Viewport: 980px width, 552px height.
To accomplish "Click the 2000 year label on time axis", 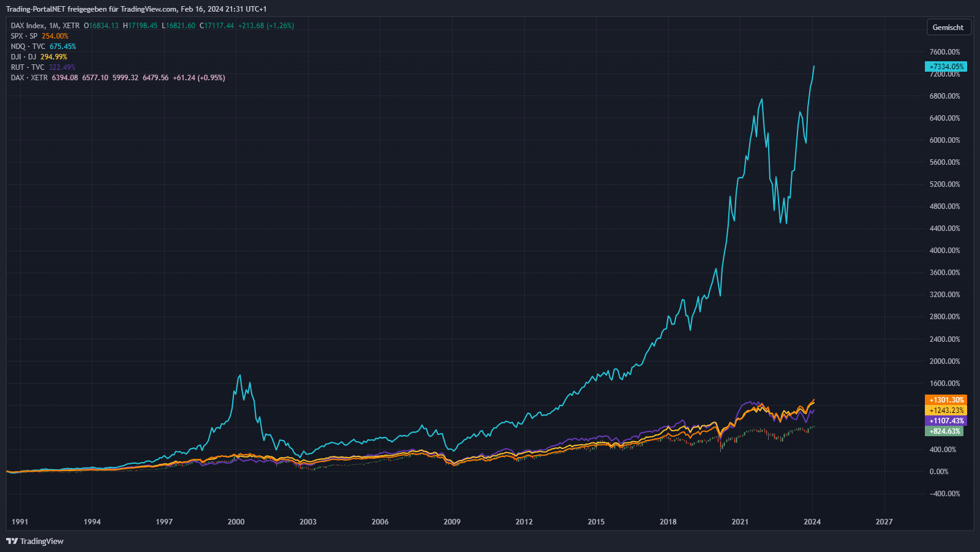I will (x=236, y=522).
